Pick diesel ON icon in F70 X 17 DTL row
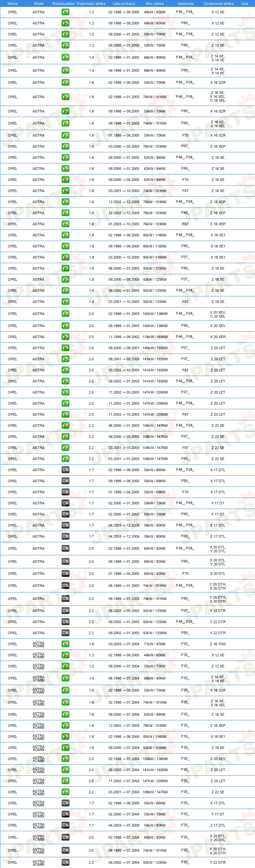This screenshot has height=868, width=255. click(65, 492)
